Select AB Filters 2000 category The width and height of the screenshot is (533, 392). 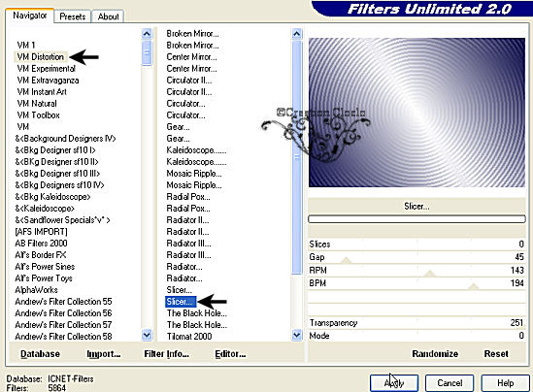click(41, 244)
